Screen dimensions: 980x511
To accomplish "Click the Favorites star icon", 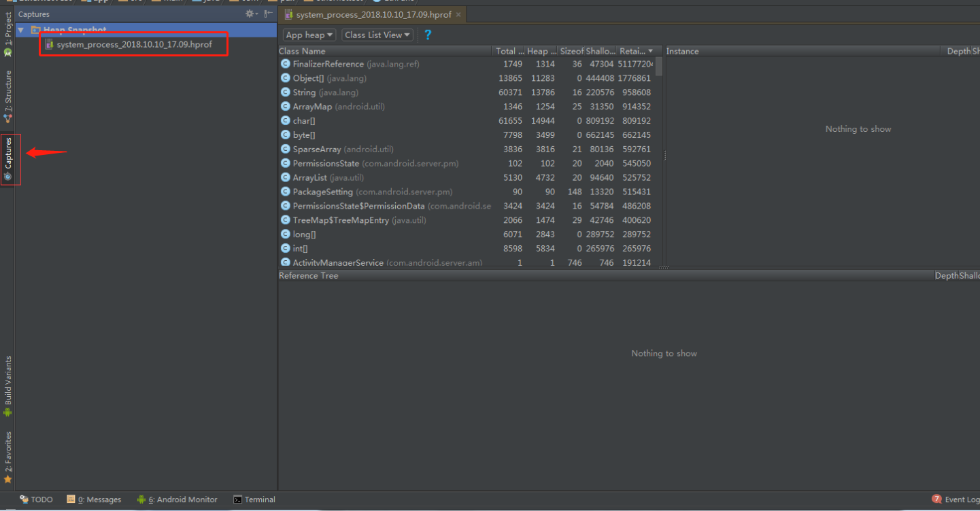I will click(x=8, y=479).
